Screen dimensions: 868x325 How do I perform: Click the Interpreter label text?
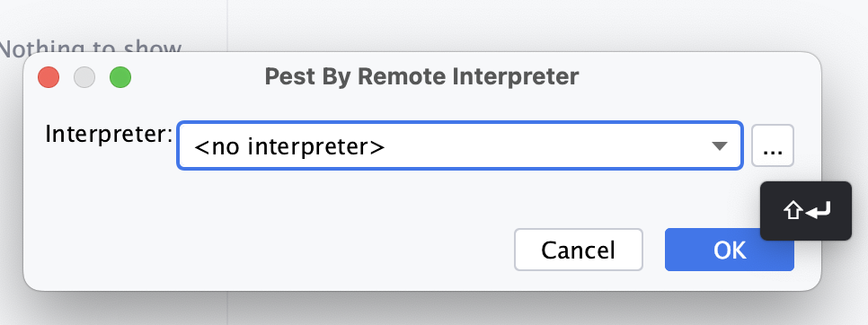109,134
